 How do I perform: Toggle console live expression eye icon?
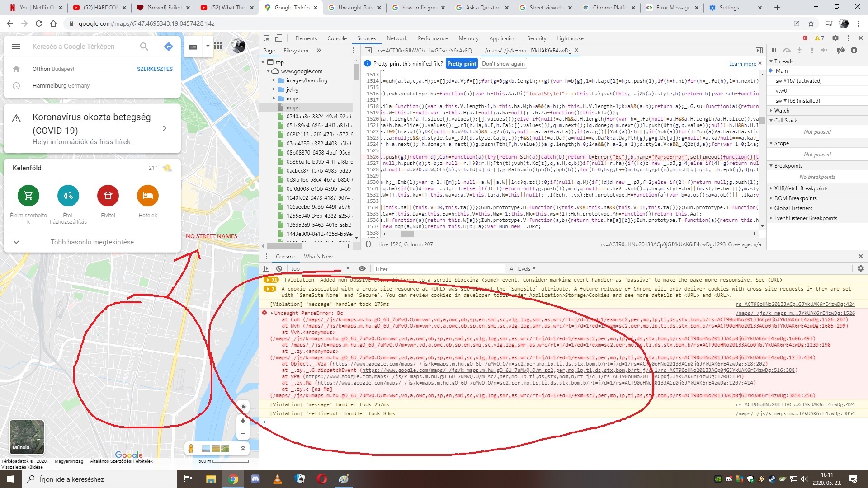[362, 269]
